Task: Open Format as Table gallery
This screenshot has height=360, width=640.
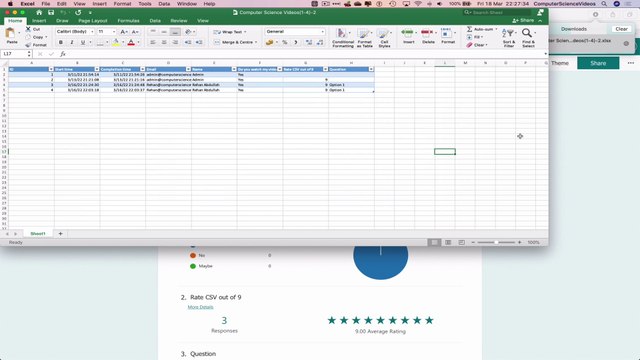Action: point(364,38)
